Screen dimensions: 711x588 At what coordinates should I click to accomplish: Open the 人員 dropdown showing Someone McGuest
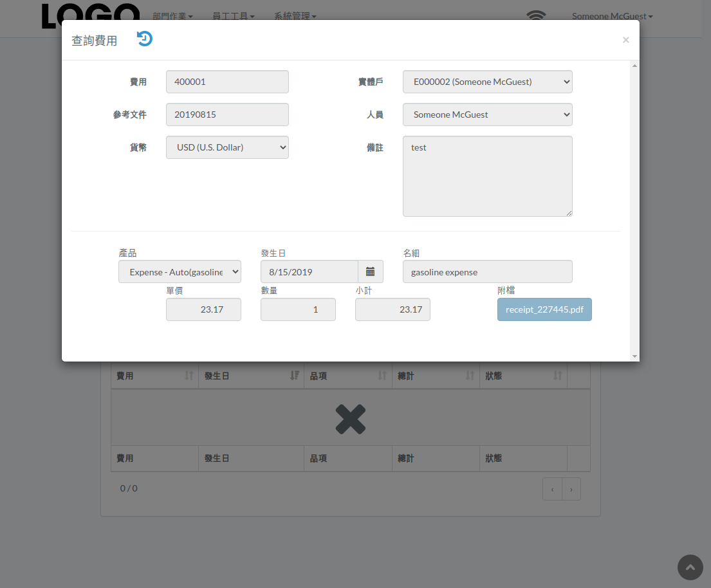click(x=488, y=115)
